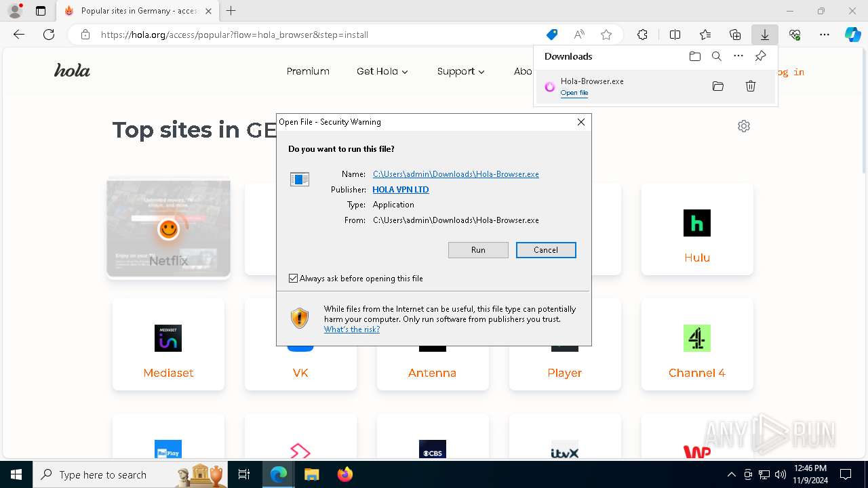Click What's the risk? link
Image resolution: width=868 pixels, height=488 pixels.
pyautogui.click(x=352, y=329)
